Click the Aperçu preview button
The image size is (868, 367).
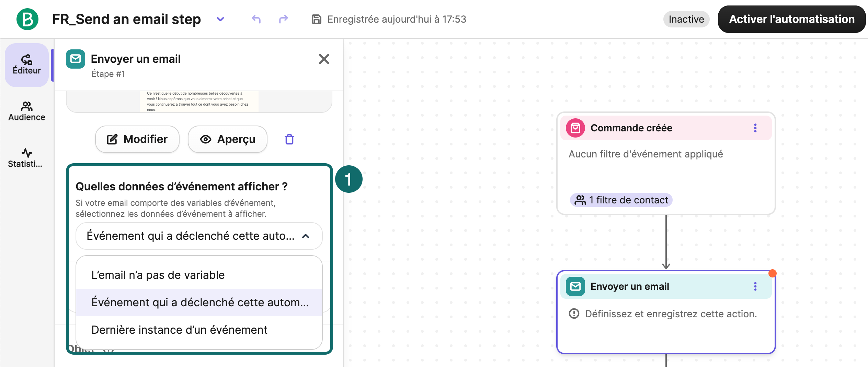click(x=228, y=139)
